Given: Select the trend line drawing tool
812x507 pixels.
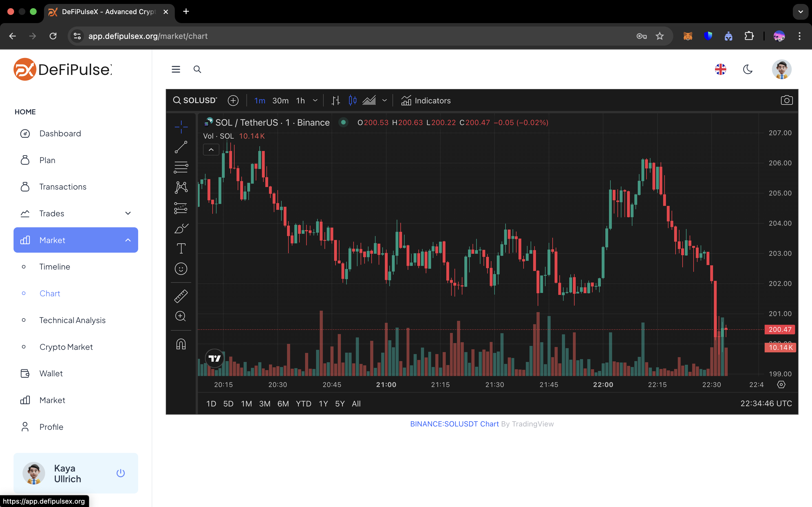Looking at the screenshot, I should pos(181,147).
